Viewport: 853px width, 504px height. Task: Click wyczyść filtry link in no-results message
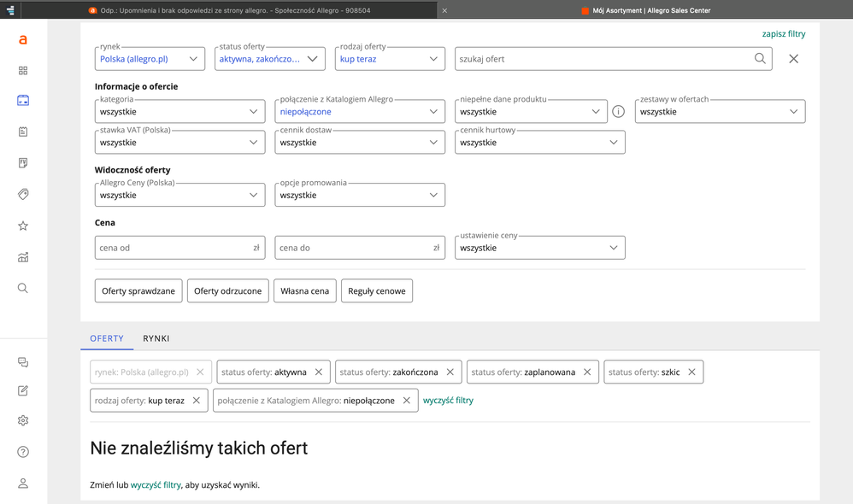coord(156,484)
